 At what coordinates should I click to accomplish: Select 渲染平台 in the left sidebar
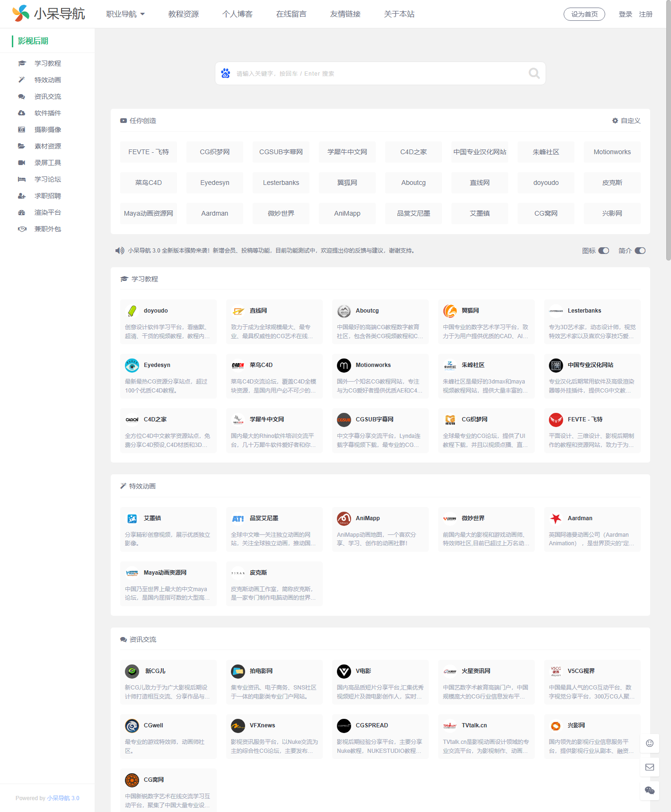point(47,212)
